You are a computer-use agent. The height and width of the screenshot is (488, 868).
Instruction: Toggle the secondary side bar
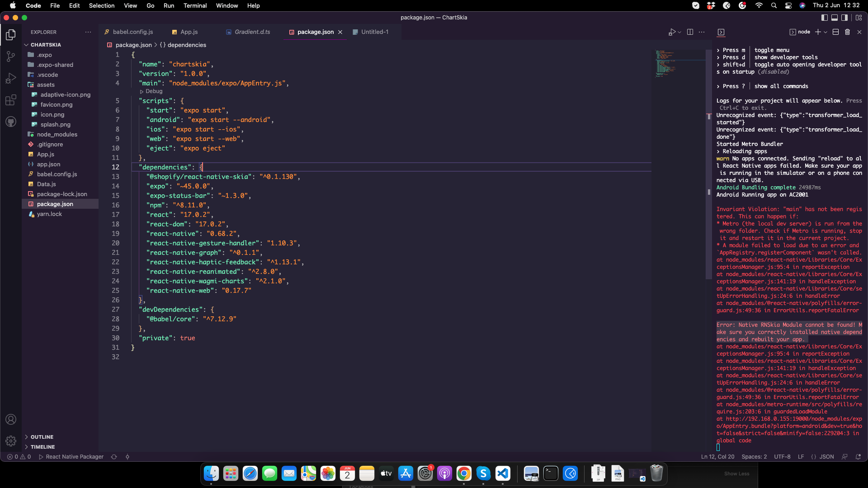point(844,17)
